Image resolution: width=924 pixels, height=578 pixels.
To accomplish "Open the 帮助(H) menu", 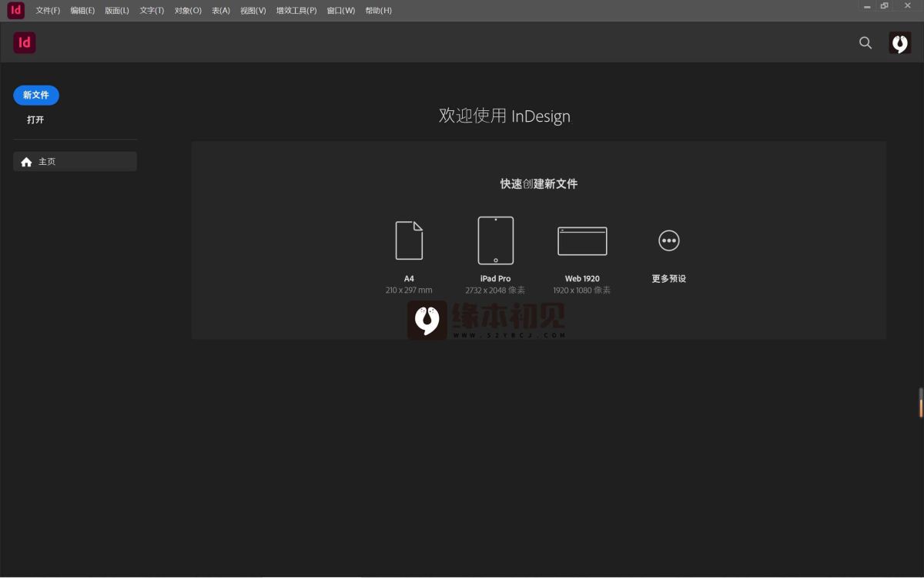I will 378,11.
